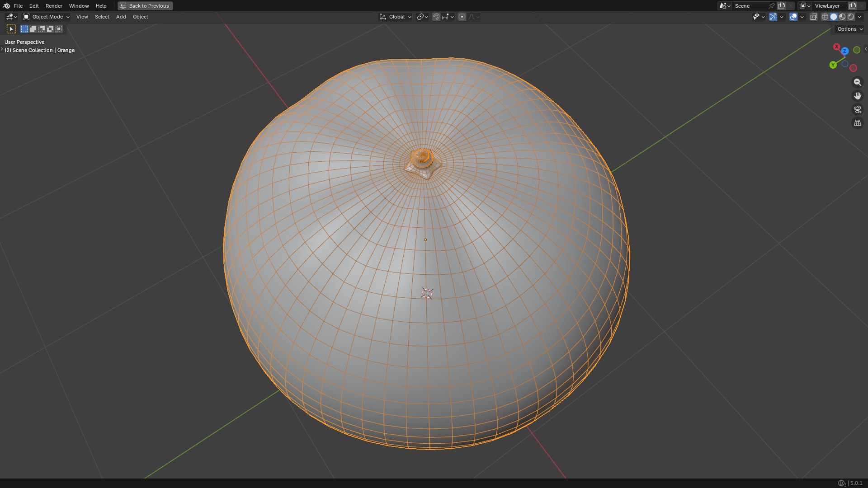Open the Options dropdown

850,29
